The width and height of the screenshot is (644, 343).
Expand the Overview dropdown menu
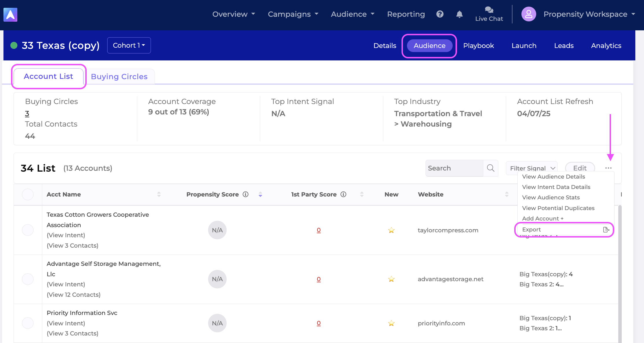click(234, 14)
